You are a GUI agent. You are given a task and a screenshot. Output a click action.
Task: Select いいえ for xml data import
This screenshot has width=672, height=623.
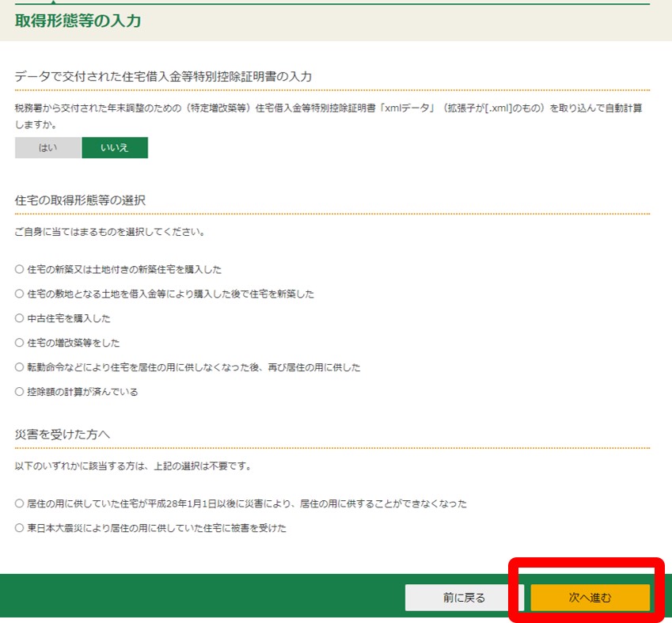pos(115,147)
